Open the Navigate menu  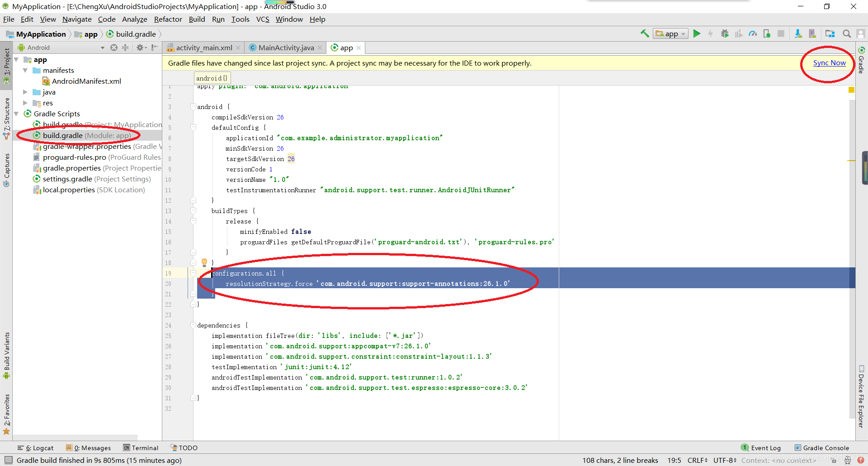tap(77, 19)
